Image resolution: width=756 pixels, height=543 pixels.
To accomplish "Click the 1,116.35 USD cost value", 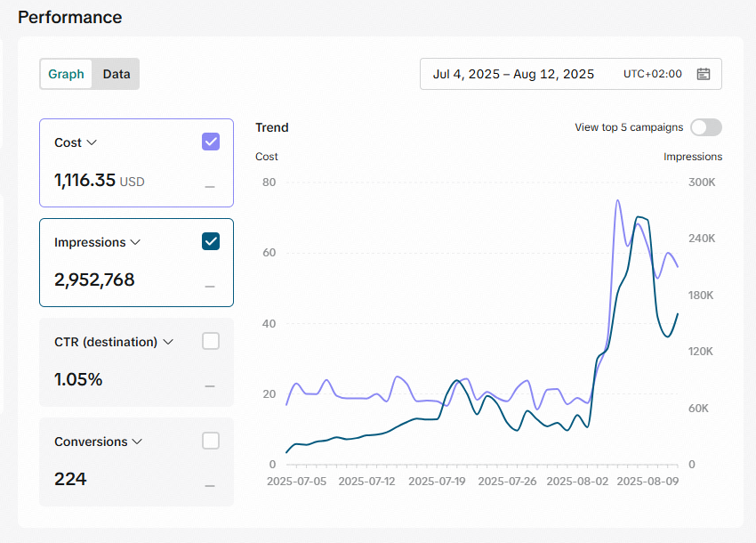I will (x=100, y=181).
